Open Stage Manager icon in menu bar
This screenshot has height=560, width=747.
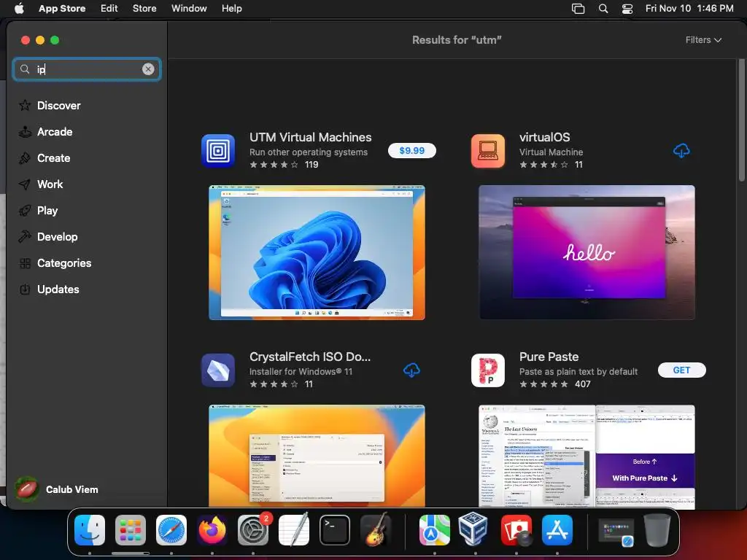point(578,9)
